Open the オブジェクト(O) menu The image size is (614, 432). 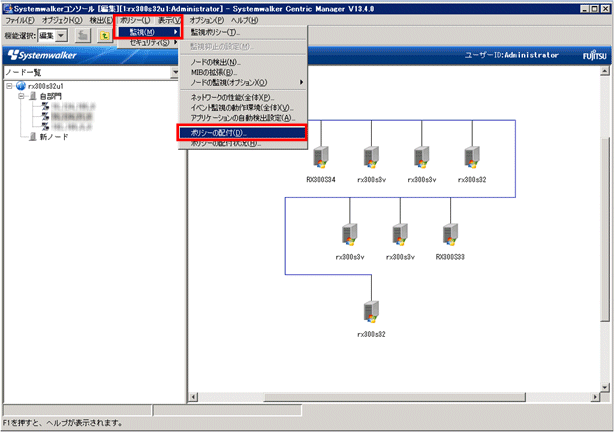[62, 20]
